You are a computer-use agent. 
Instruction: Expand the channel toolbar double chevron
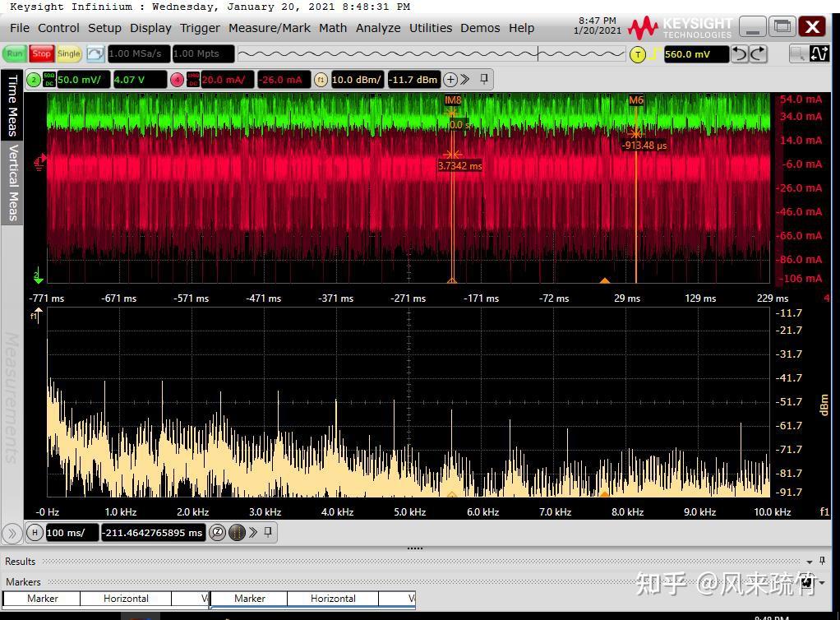pos(465,80)
